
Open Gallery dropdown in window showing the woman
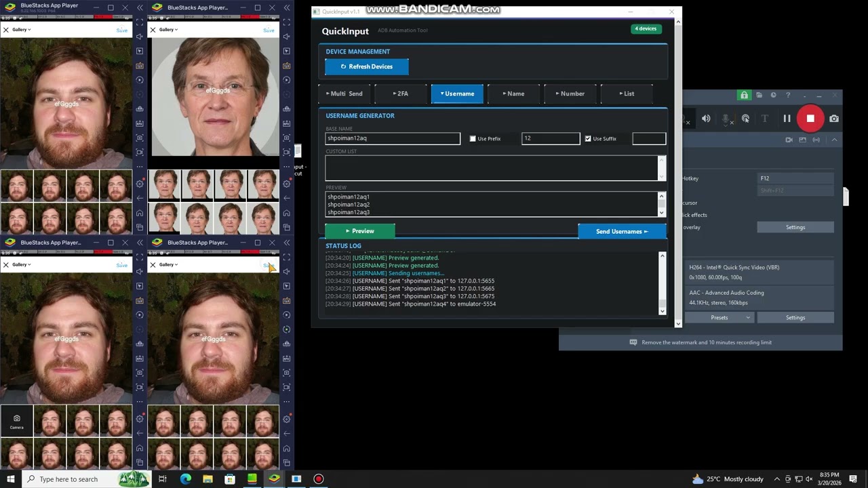168,30
